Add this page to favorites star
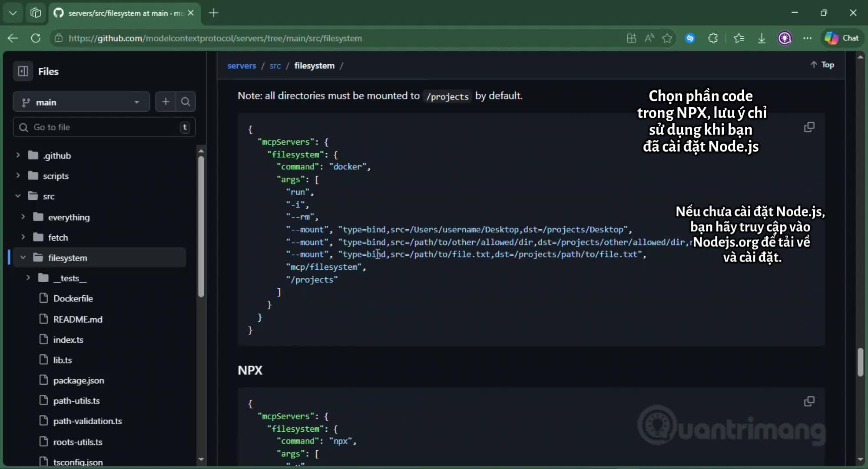Image resolution: width=868 pixels, height=469 pixels. [x=667, y=38]
